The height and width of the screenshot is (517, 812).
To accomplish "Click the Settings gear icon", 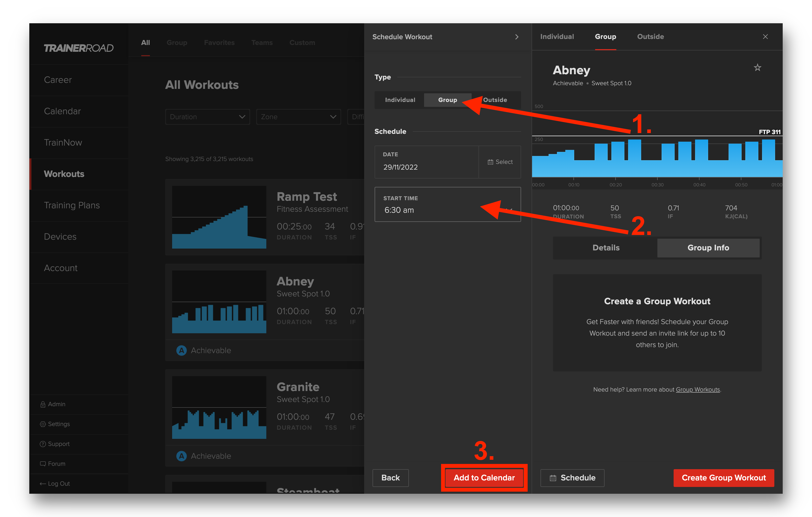I will 43,424.
